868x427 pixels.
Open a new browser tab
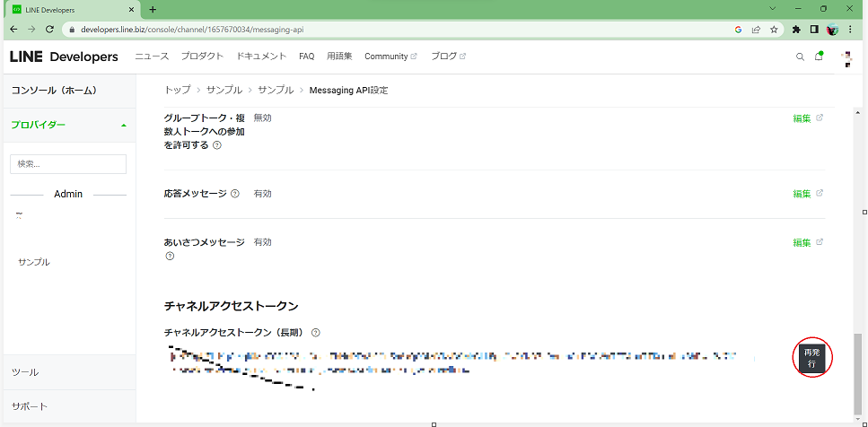pyautogui.click(x=153, y=9)
